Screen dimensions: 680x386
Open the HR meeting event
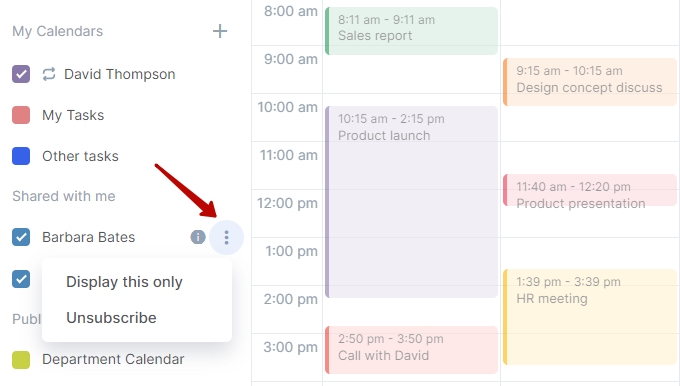click(590, 317)
